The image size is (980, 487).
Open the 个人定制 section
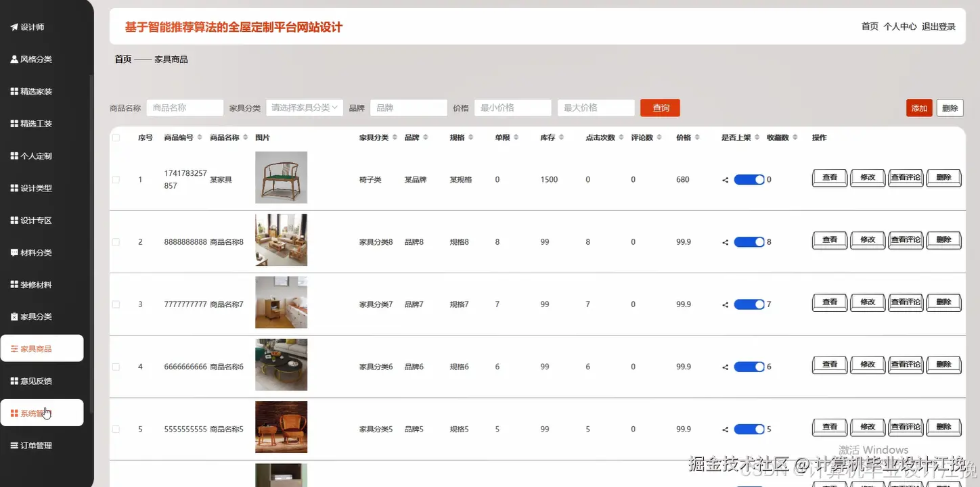click(x=34, y=156)
